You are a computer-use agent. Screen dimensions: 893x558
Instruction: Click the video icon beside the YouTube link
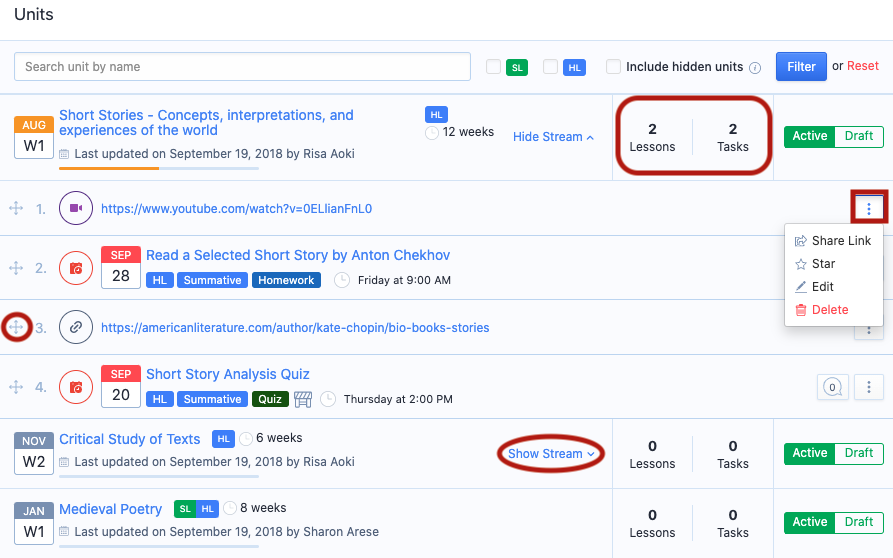click(76, 209)
